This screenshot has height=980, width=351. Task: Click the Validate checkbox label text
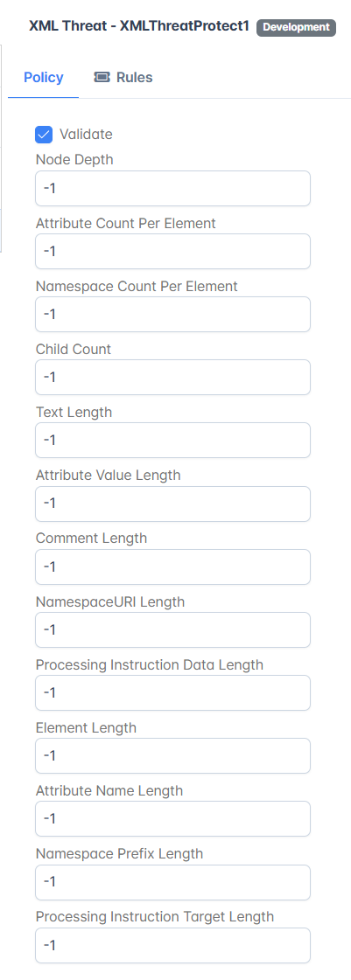pos(86,135)
